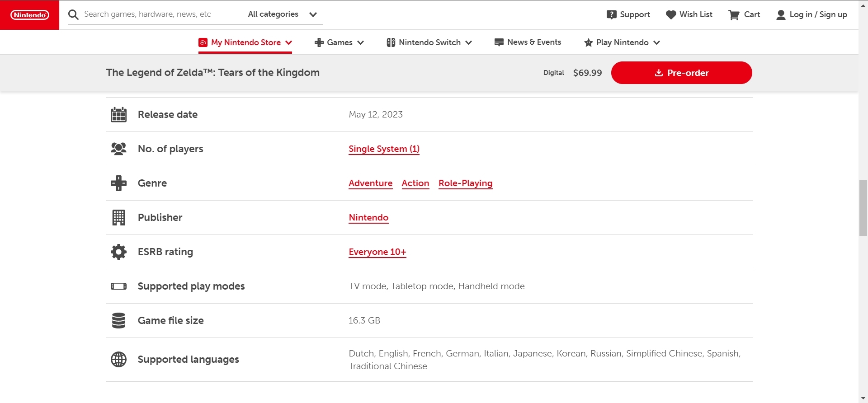This screenshot has width=868, height=403.
Task: Click the scrollbar down arrow
Action: 863,398
